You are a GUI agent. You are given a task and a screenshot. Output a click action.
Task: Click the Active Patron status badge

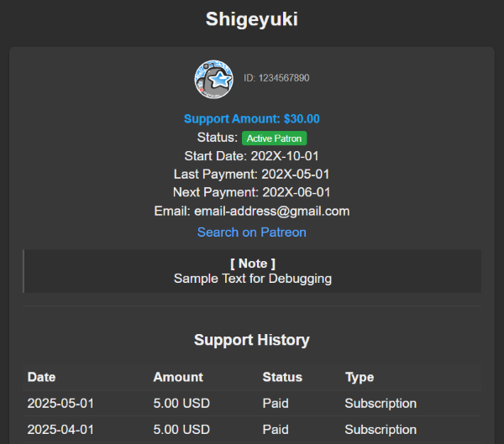tap(275, 138)
